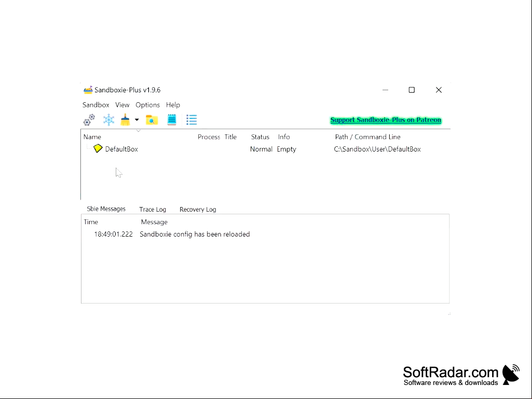Select the 'Sandboxie config has been reloaded' message

(195, 234)
